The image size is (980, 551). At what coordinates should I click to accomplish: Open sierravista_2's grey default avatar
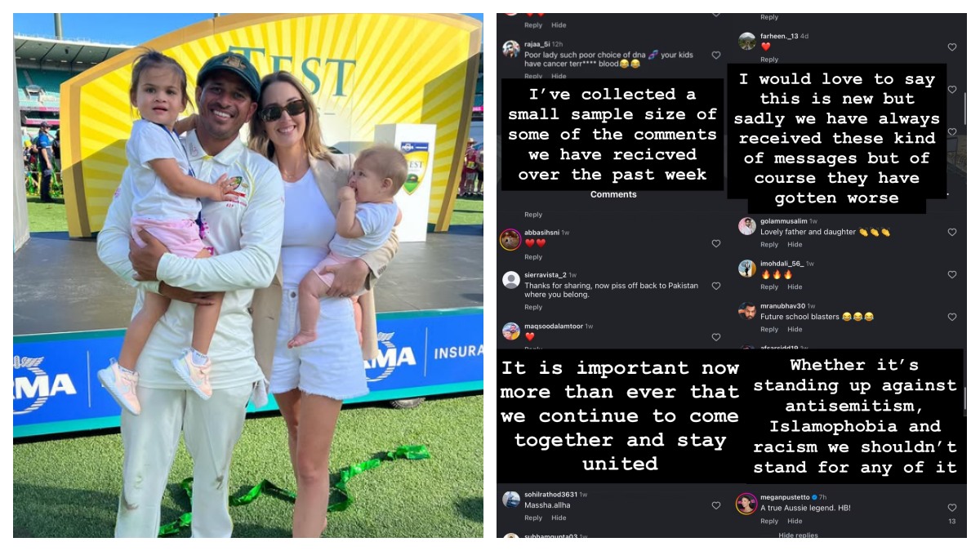point(511,280)
